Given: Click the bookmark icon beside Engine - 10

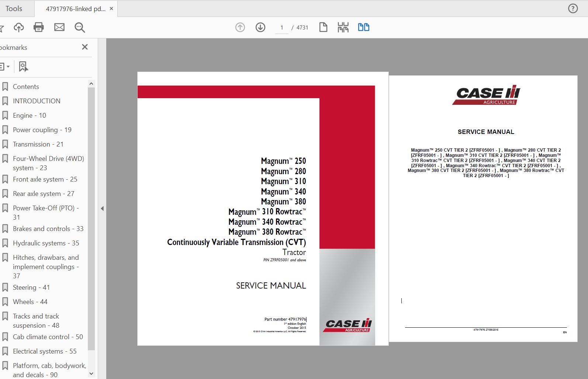Looking at the screenshot, I should tap(5, 116).
